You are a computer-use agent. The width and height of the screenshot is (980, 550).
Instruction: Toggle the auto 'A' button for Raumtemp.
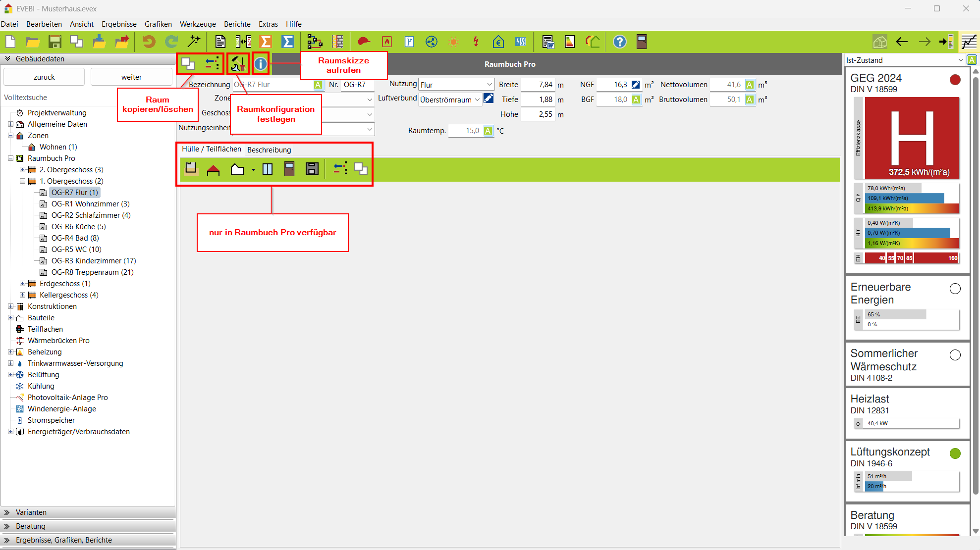pos(488,131)
